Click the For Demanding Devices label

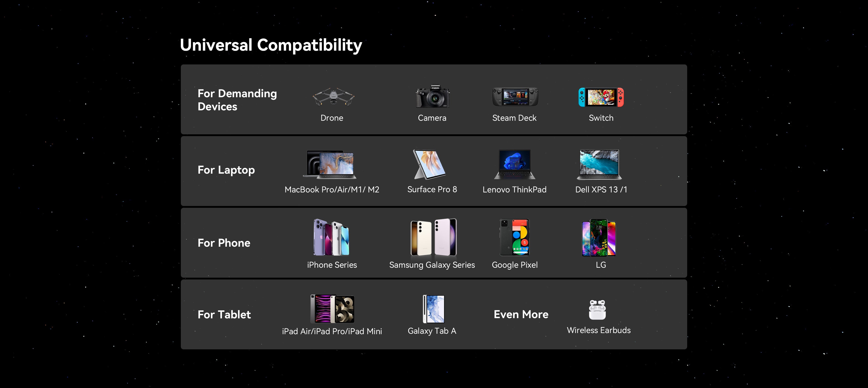coord(237,100)
